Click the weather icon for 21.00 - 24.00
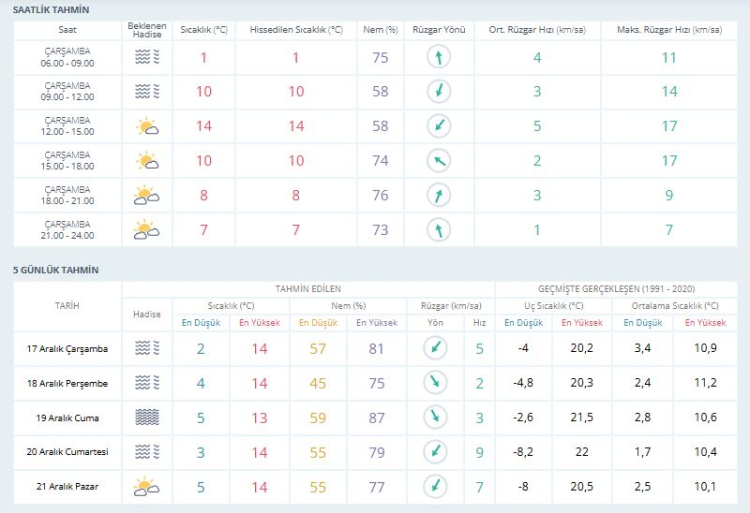 pos(147,230)
